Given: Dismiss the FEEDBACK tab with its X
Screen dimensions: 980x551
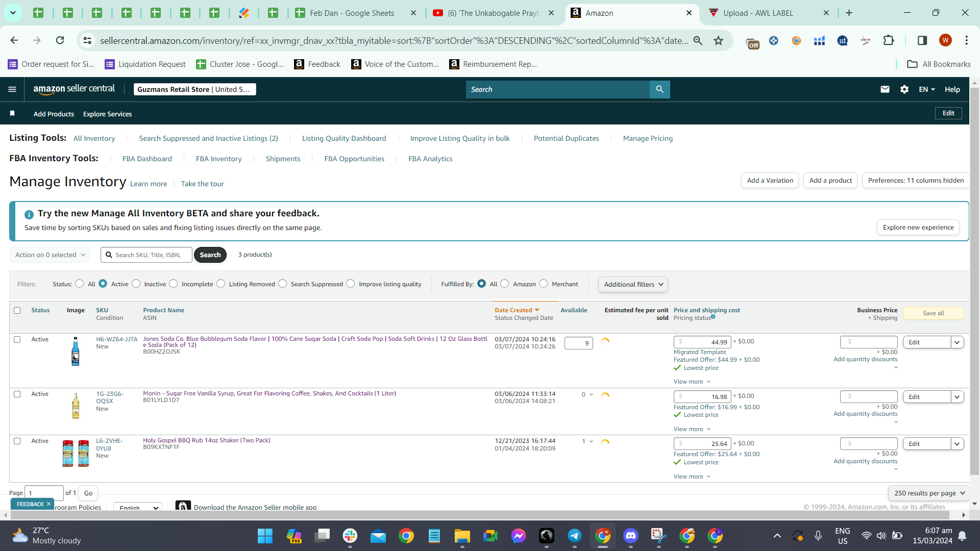Looking at the screenshot, I should (49, 504).
